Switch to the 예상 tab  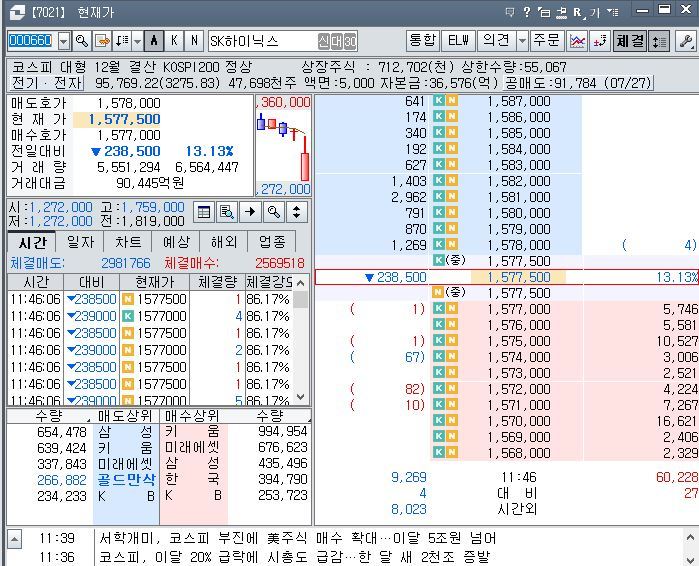click(176, 242)
